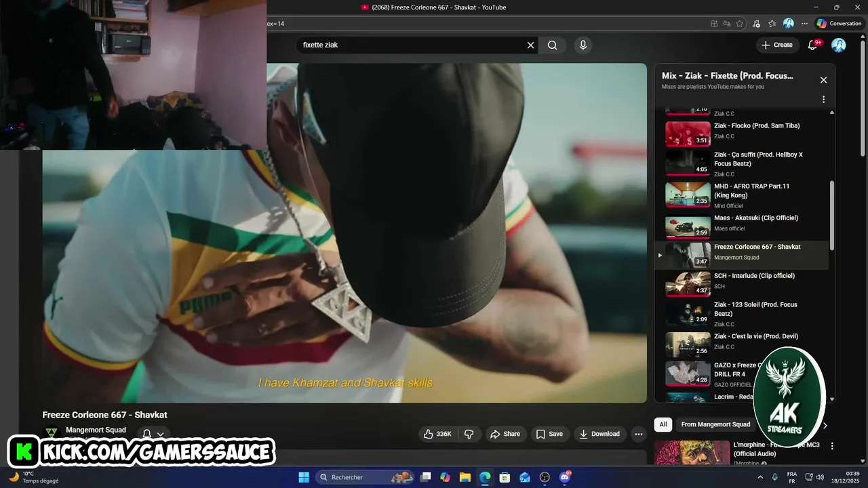Image resolution: width=868 pixels, height=488 pixels.
Task: Open Copilot from the taskbar
Action: click(445, 477)
